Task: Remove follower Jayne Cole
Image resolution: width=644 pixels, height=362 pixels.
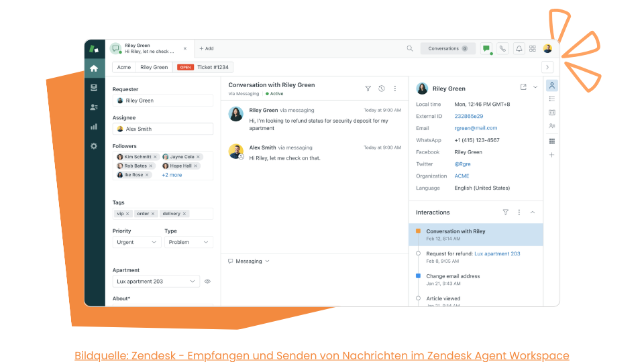Action: (x=198, y=157)
